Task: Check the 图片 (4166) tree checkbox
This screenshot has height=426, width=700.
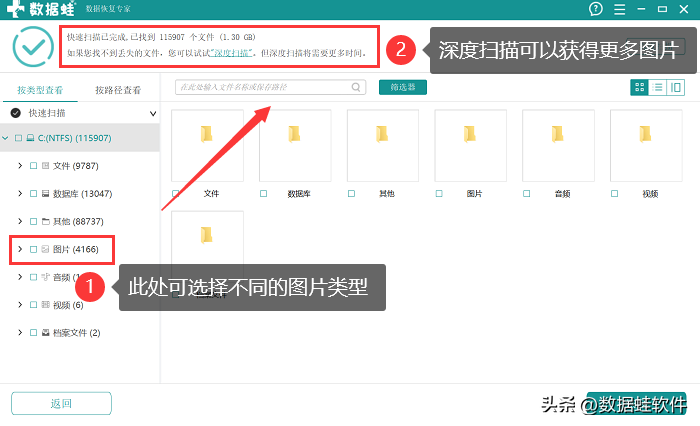Action: (x=33, y=249)
